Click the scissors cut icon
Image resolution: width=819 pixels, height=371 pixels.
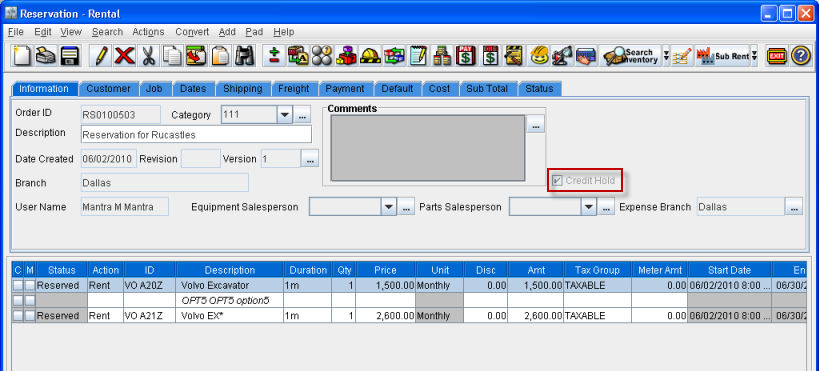point(149,55)
